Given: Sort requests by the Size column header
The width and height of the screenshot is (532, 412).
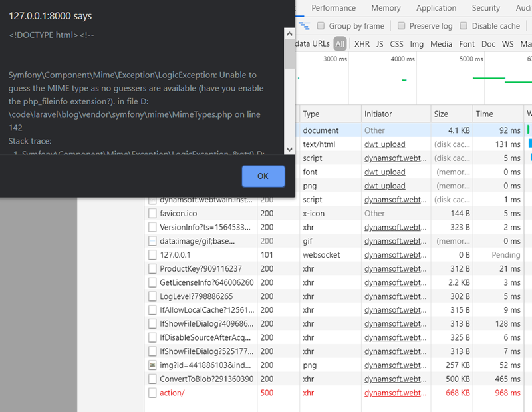Looking at the screenshot, I should [441, 114].
